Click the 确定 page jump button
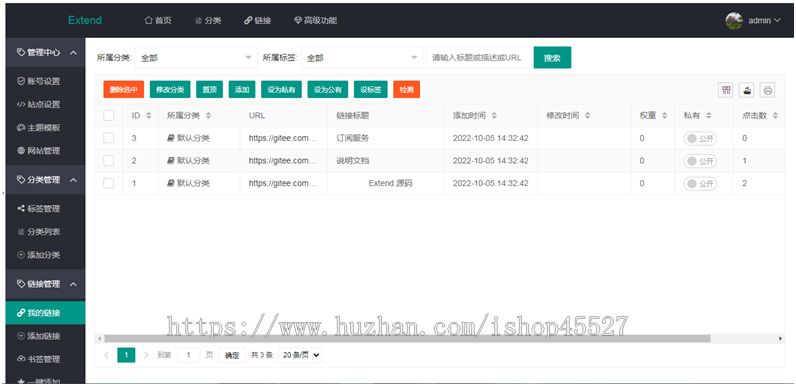Image resolution: width=796 pixels, height=386 pixels. click(232, 356)
